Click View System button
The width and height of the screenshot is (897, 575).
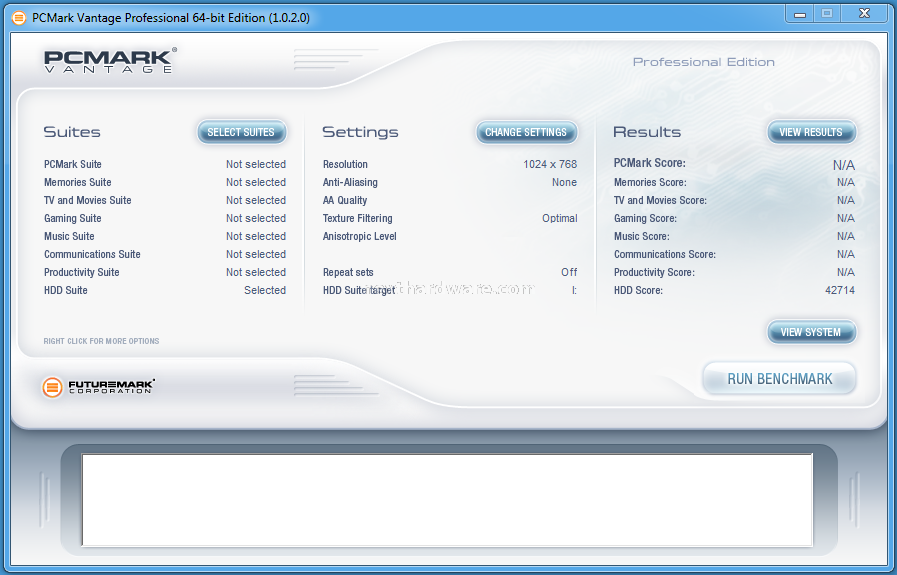811,332
